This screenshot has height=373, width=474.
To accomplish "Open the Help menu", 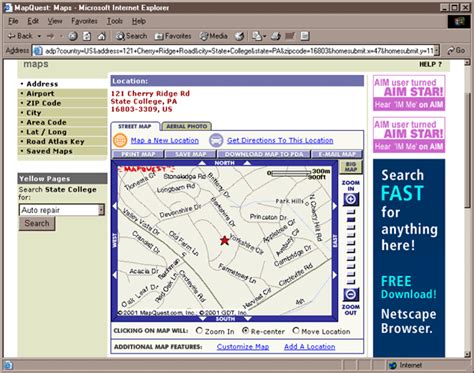I will 139,21.
